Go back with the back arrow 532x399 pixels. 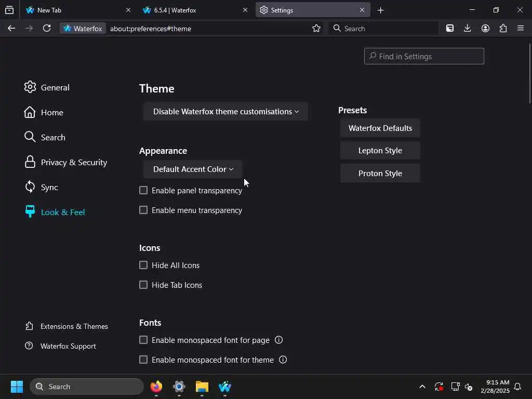tap(11, 29)
